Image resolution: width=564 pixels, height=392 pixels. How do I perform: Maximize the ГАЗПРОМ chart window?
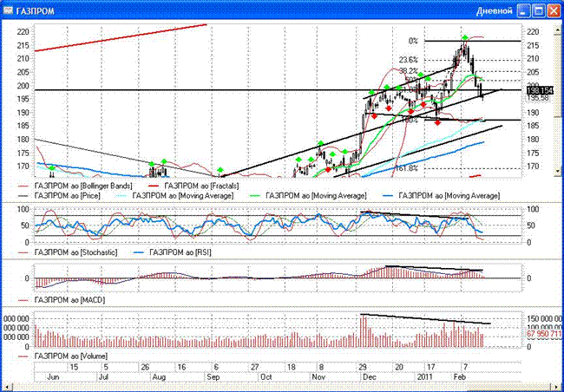click(x=539, y=10)
